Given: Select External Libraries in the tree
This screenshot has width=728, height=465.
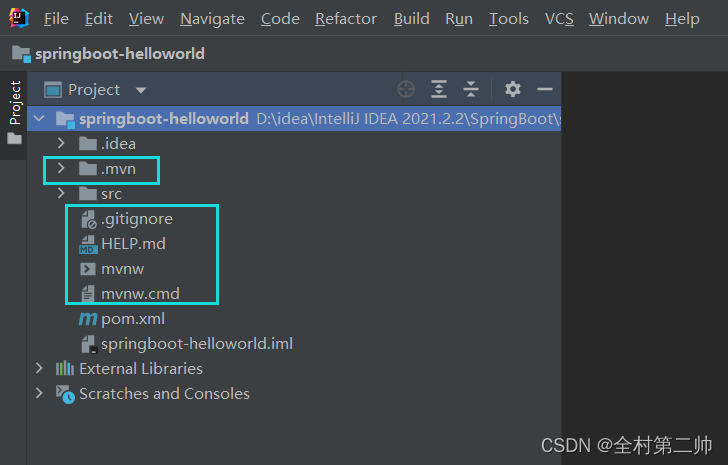Looking at the screenshot, I should click(141, 368).
